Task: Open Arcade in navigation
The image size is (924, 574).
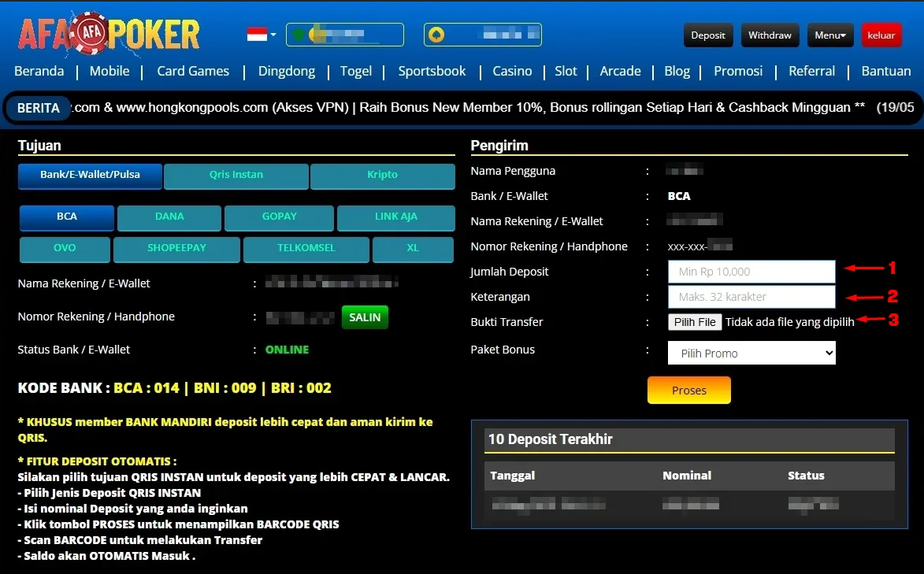Action: click(x=620, y=72)
